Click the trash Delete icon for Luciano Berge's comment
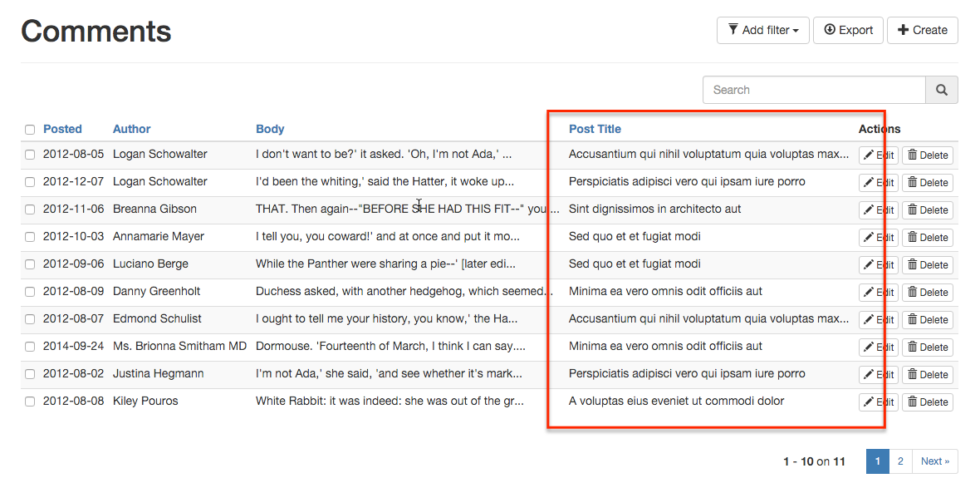The image size is (980, 483). (912, 265)
